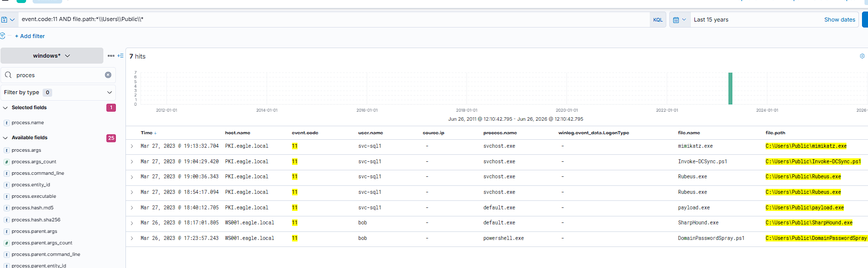Expand the mimikatz.exe event row
Image resolution: width=868 pixels, height=268 pixels.
coord(132,146)
